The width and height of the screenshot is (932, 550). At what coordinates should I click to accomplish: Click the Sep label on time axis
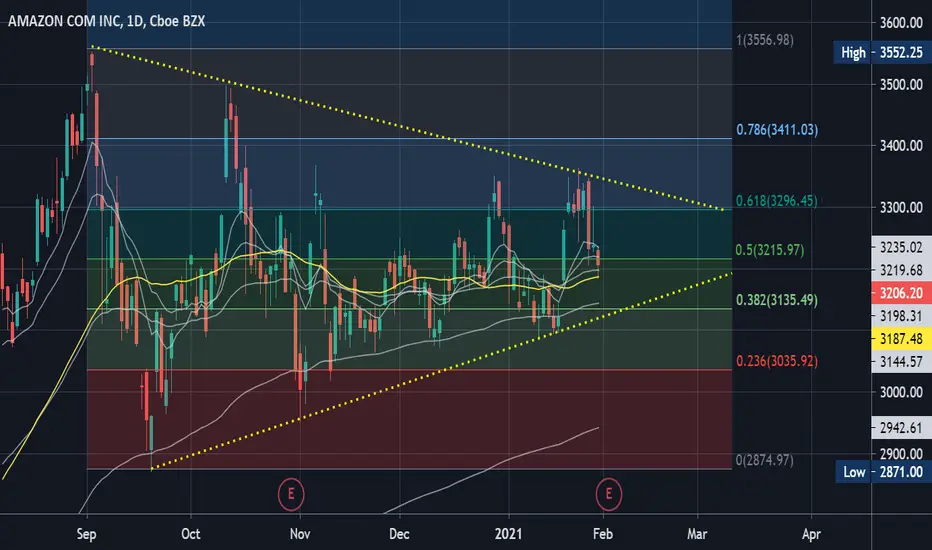point(87,534)
